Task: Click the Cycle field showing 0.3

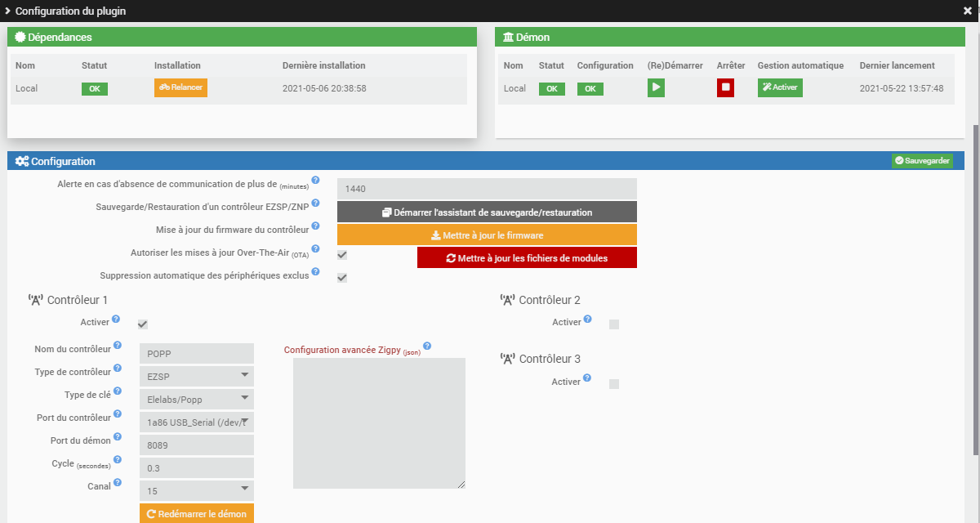Action: tap(197, 467)
